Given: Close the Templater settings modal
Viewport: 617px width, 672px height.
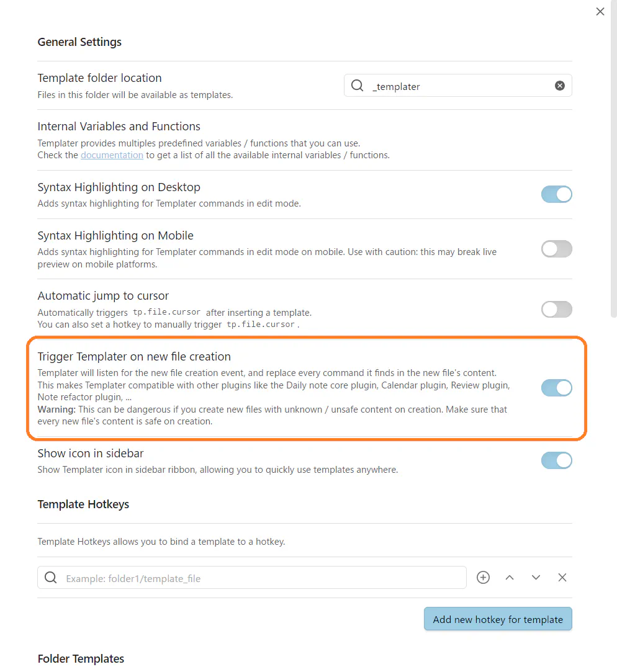Looking at the screenshot, I should 600,11.
